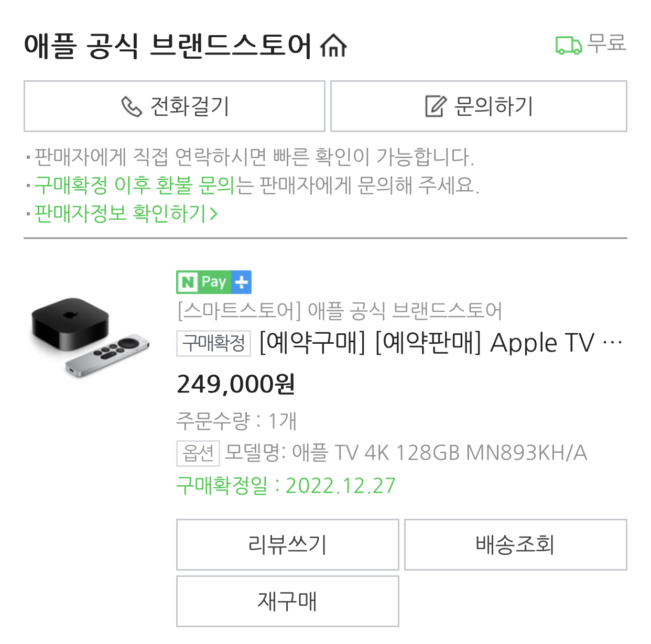Screen dimensions: 651x644
Task: Click the 구매확정일 2022.12.27 date text
Action: pos(286,486)
